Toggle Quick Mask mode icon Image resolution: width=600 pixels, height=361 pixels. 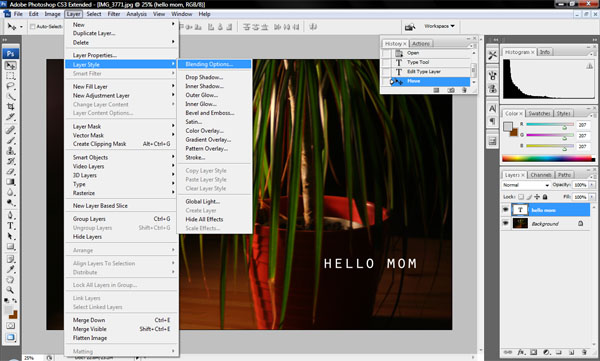[x=10, y=326]
